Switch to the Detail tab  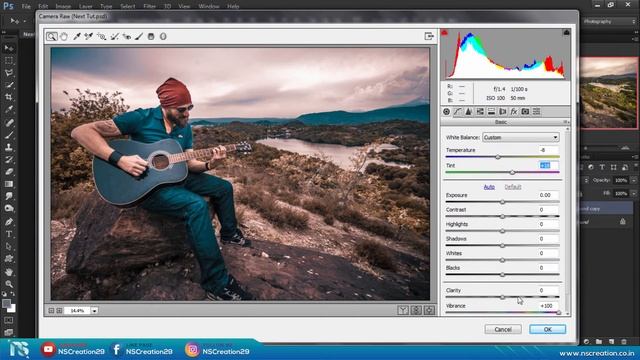pos(469,111)
